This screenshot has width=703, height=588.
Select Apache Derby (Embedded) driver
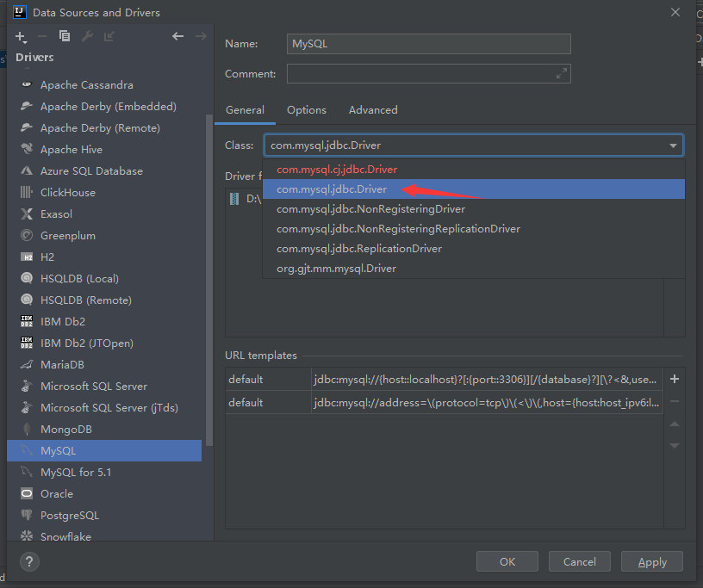click(104, 106)
